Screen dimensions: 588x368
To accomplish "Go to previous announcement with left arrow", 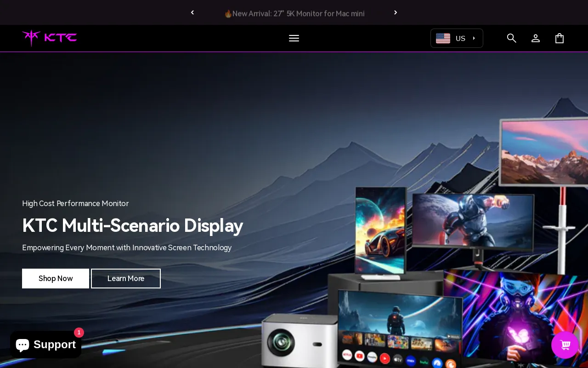I will click(x=192, y=12).
